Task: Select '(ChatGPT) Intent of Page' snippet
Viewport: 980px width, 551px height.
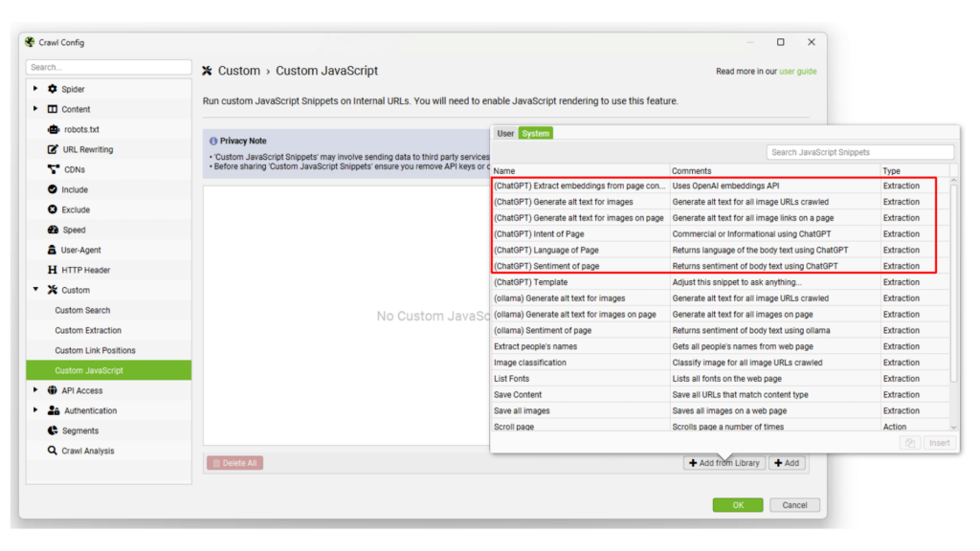Action: click(x=720, y=233)
